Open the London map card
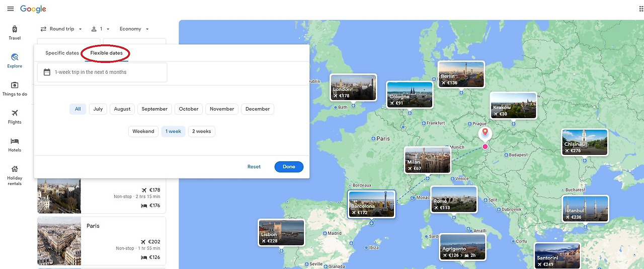Viewport: 644px width, 269px height. 353,87
